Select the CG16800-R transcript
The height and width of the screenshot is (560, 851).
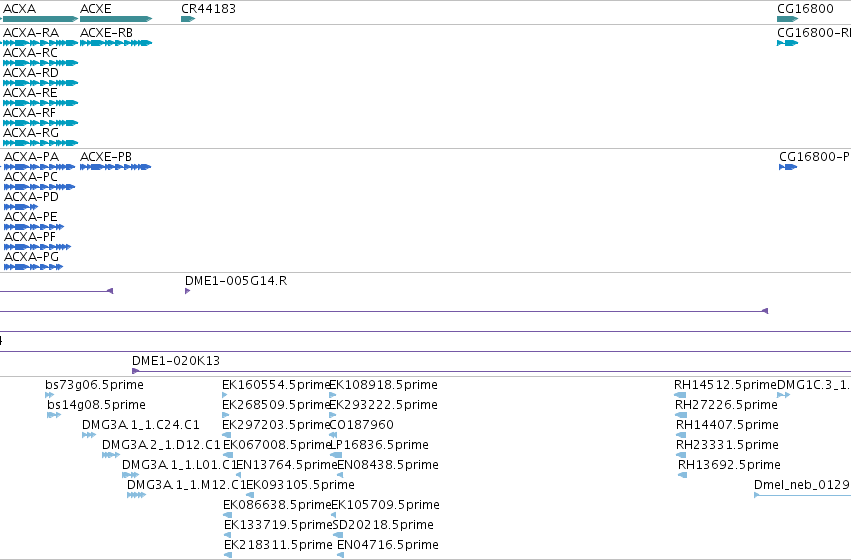(x=788, y=43)
